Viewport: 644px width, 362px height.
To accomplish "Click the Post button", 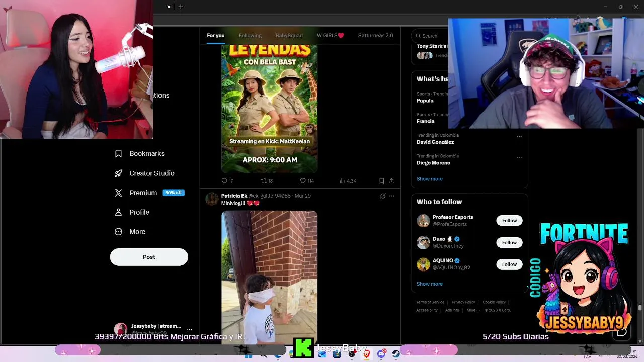I will point(149,257).
